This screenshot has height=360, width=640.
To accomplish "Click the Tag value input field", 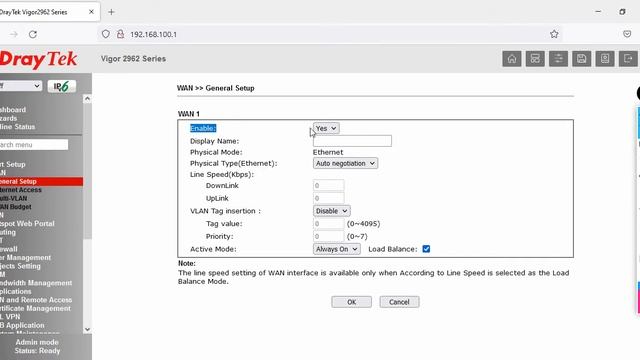I will point(329,224).
